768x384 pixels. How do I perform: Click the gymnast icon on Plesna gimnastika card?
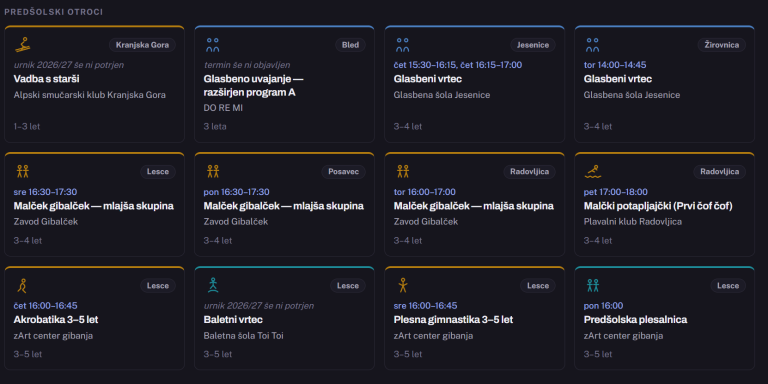403,285
